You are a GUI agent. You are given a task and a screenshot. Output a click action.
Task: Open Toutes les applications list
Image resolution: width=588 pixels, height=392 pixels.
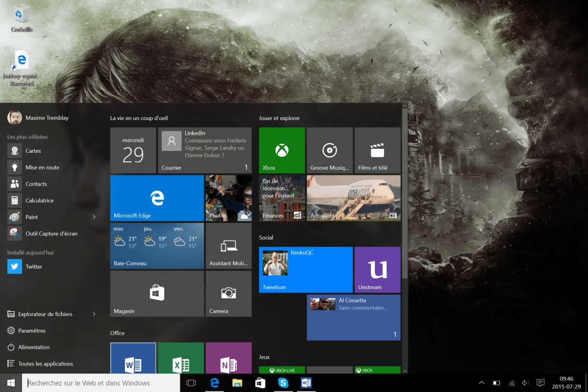click(45, 364)
